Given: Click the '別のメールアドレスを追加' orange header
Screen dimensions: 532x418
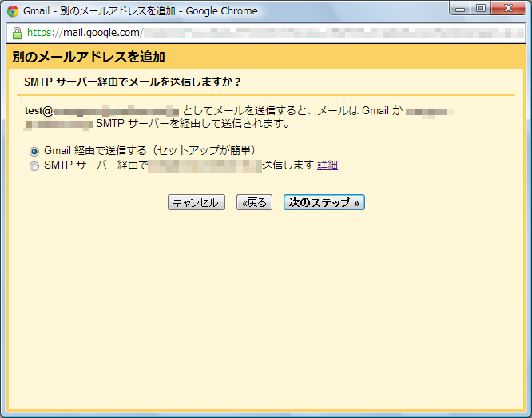Looking at the screenshot, I should [89, 57].
